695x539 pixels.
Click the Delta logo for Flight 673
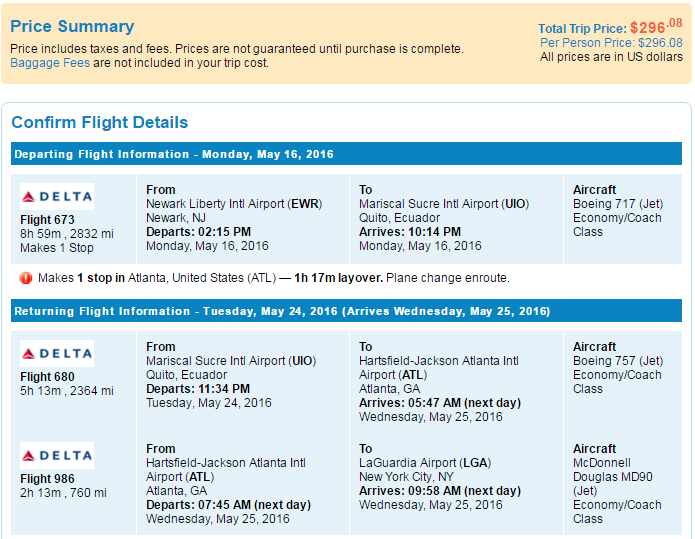[x=57, y=196]
